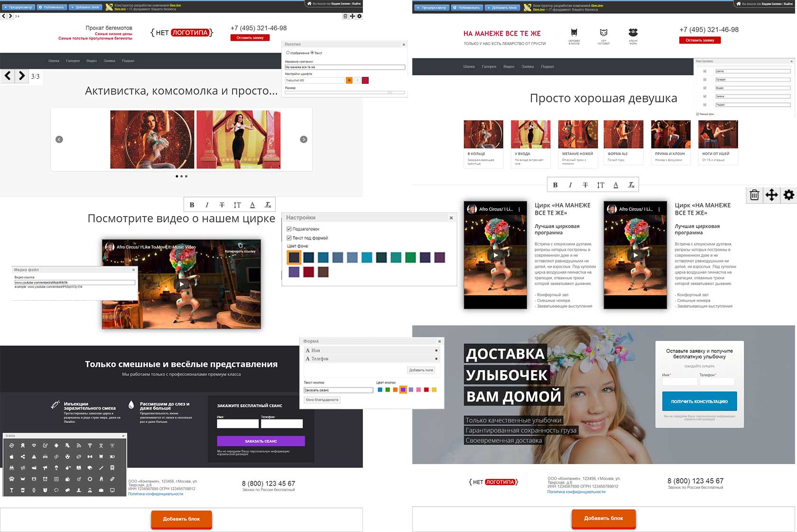
Task: Click Галерея nav item under НА МАНЕЖЕ header
Action: coord(489,66)
